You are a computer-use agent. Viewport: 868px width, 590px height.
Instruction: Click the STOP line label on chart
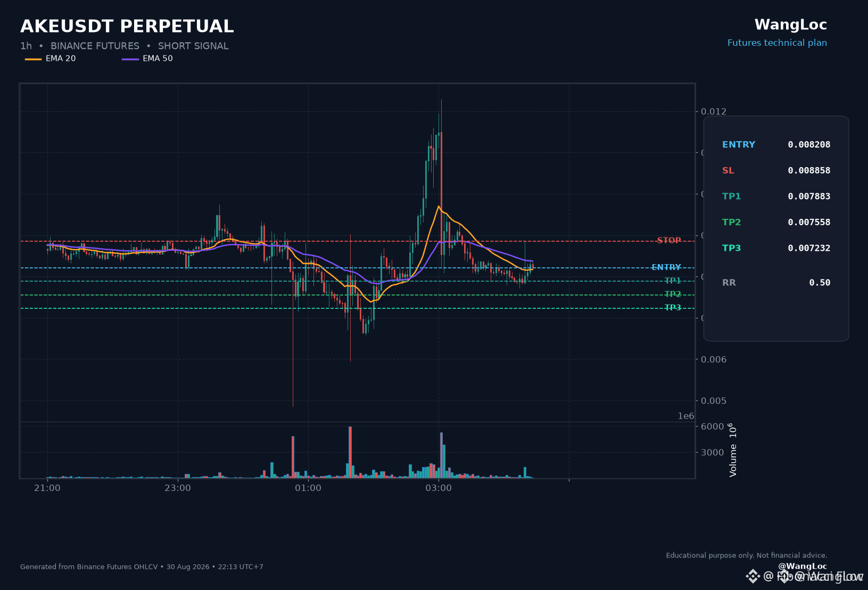[x=669, y=240]
